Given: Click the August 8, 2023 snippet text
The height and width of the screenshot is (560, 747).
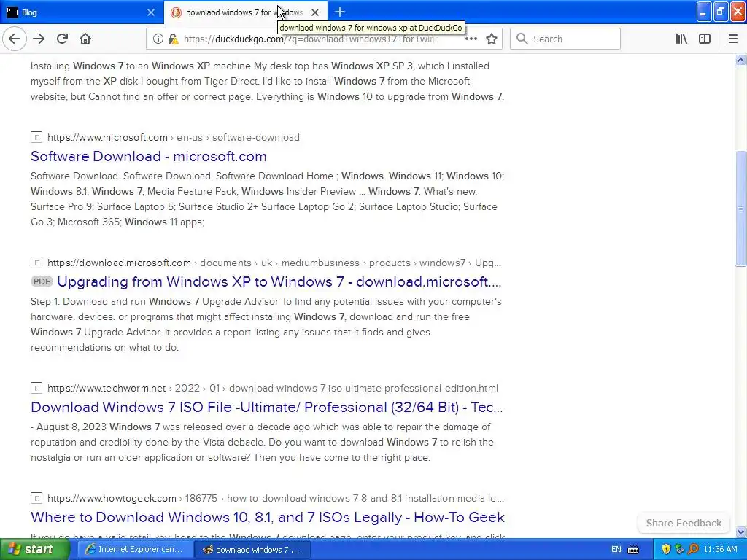Looking at the screenshot, I should click(262, 442).
